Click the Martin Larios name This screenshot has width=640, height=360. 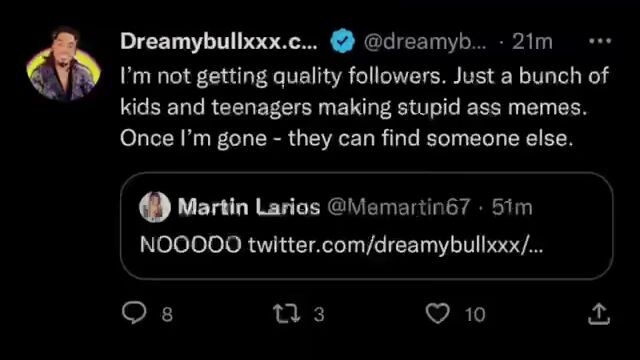249,207
